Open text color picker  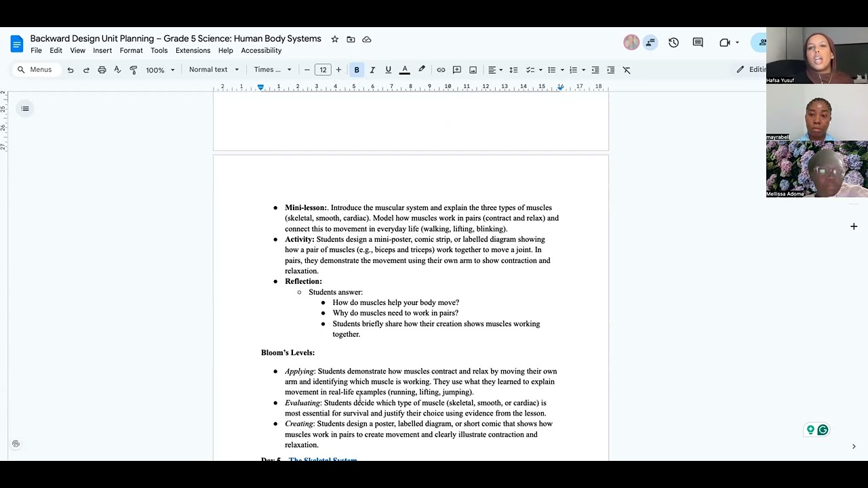(405, 70)
